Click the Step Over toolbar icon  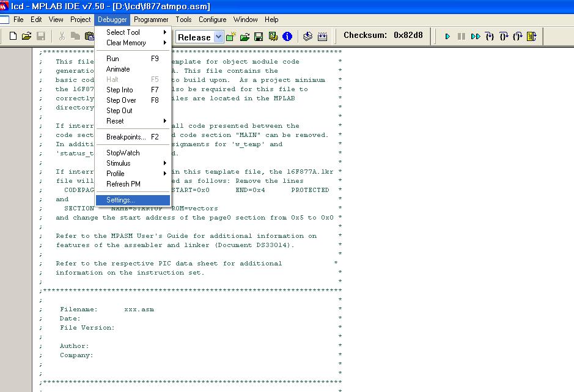pyautogui.click(x=504, y=36)
